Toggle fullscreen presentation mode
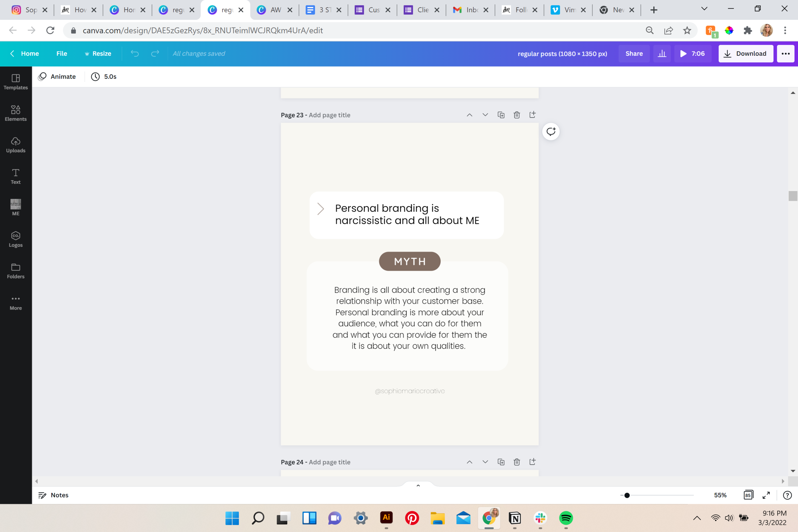The height and width of the screenshot is (532, 798). pos(766,495)
